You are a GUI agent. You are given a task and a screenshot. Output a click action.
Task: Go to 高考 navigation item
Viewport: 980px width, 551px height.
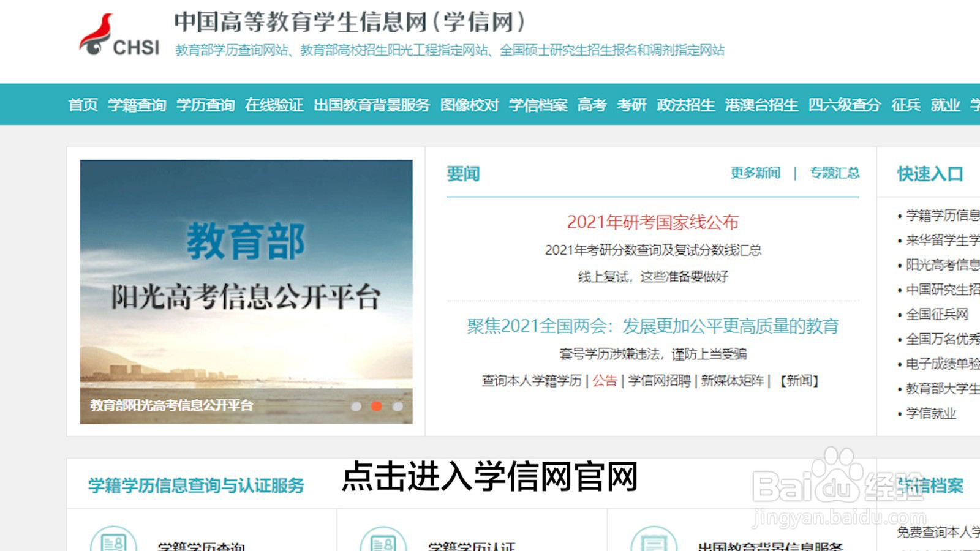[592, 105]
